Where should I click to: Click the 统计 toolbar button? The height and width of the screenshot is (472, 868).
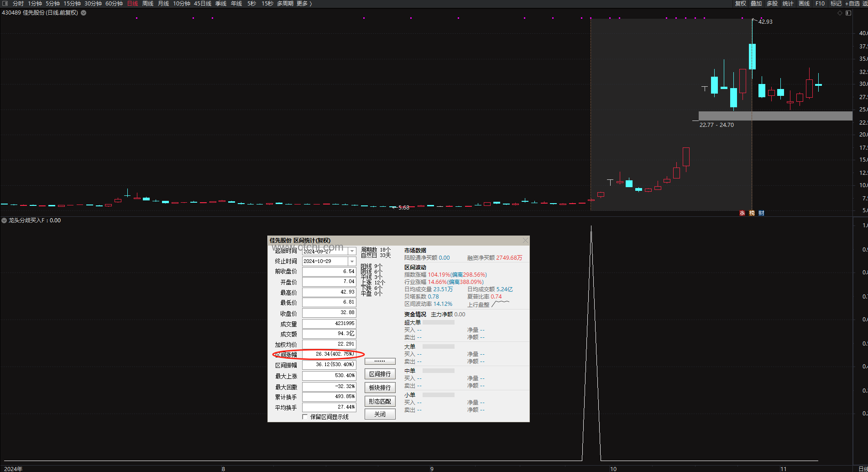[x=788, y=3]
